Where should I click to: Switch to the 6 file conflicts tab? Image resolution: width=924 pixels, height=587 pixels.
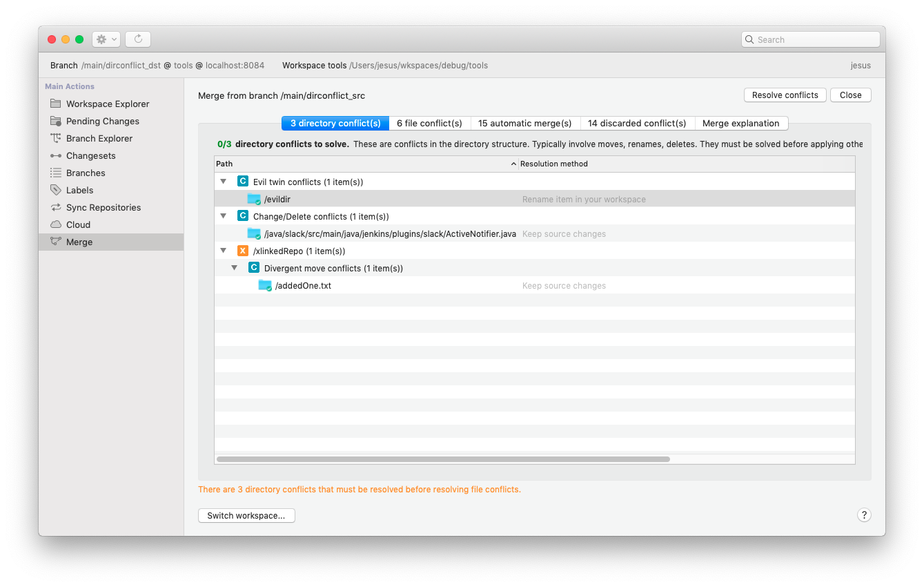tap(429, 123)
